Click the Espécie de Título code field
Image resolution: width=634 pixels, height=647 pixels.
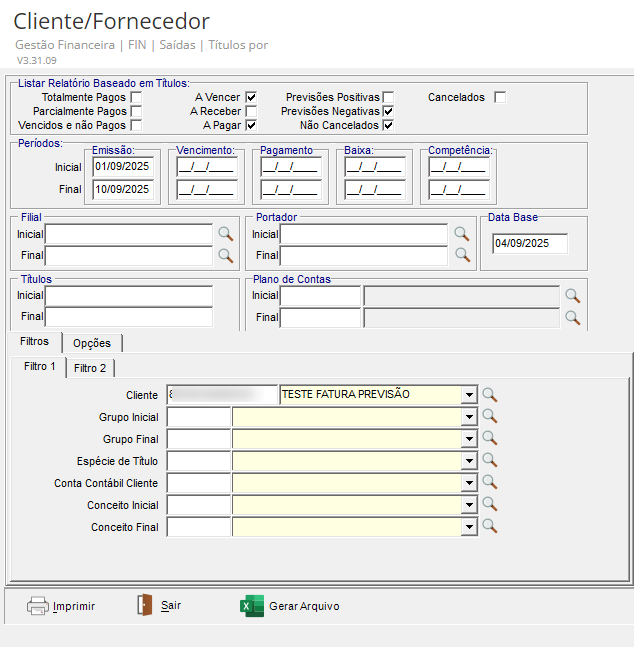199,461
